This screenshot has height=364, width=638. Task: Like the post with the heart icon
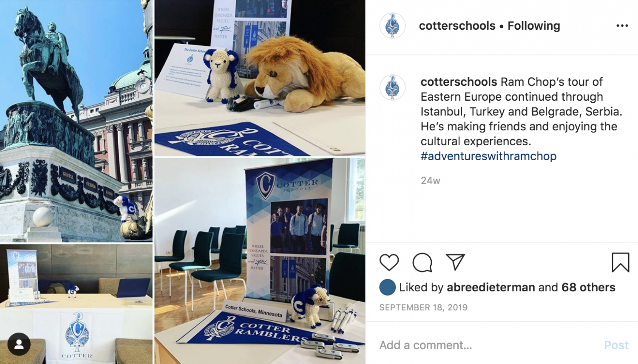click(389, 262)
